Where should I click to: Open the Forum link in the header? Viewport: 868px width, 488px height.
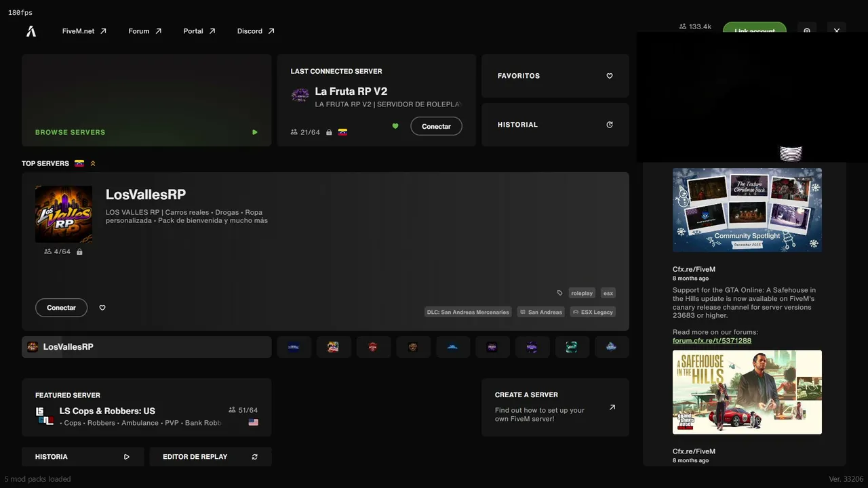tap(145, 31)
